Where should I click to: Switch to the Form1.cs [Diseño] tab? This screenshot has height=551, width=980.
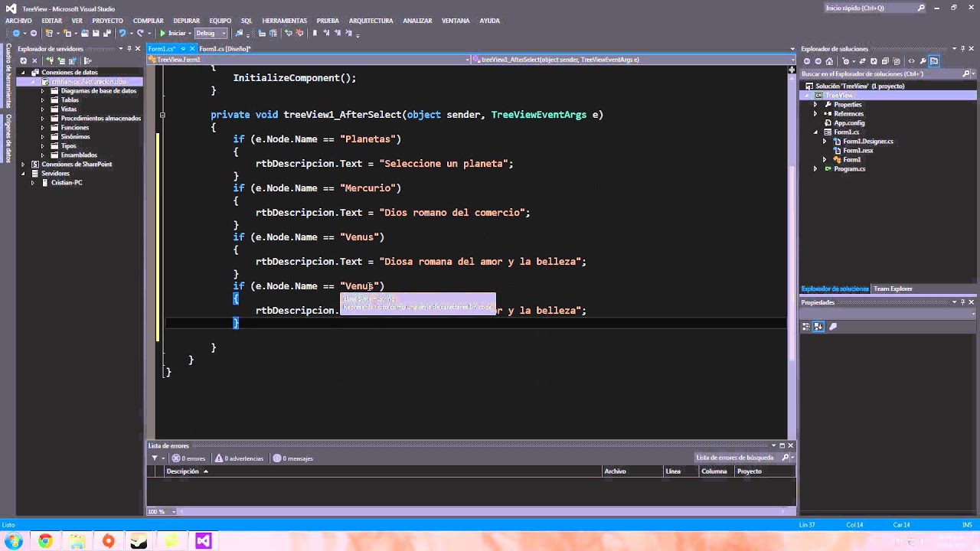tap(225, 49)
